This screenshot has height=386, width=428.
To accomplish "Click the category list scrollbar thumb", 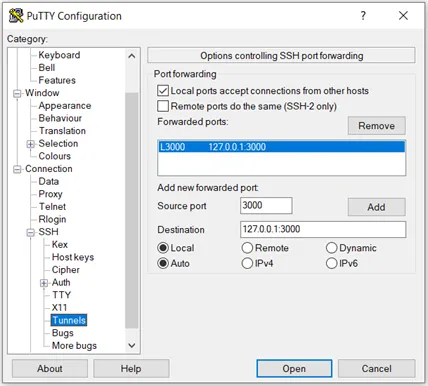I will [x=132, y=211].
